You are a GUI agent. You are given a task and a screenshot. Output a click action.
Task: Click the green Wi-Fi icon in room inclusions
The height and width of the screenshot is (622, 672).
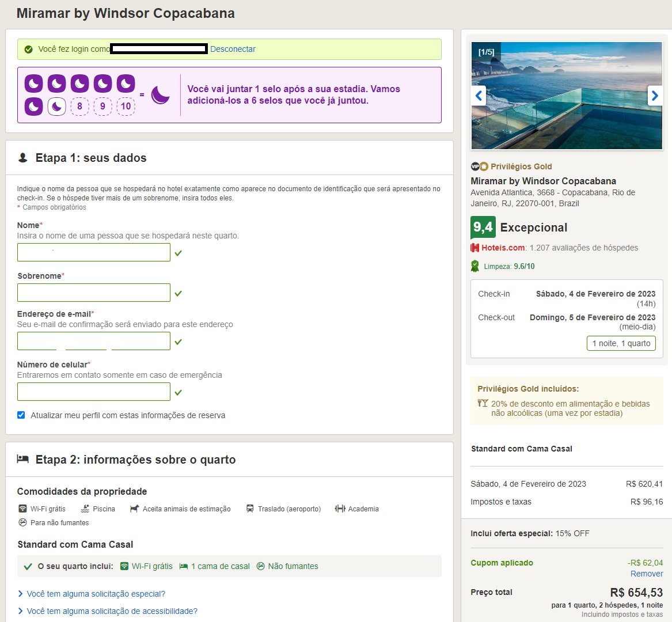124,566
